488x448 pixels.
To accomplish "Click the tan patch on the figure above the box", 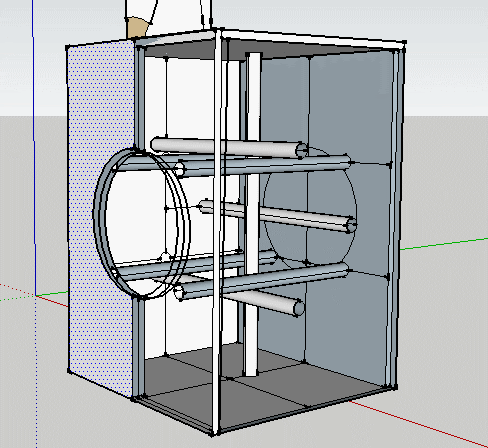I will pyautogui.click(x=137, y=27).
